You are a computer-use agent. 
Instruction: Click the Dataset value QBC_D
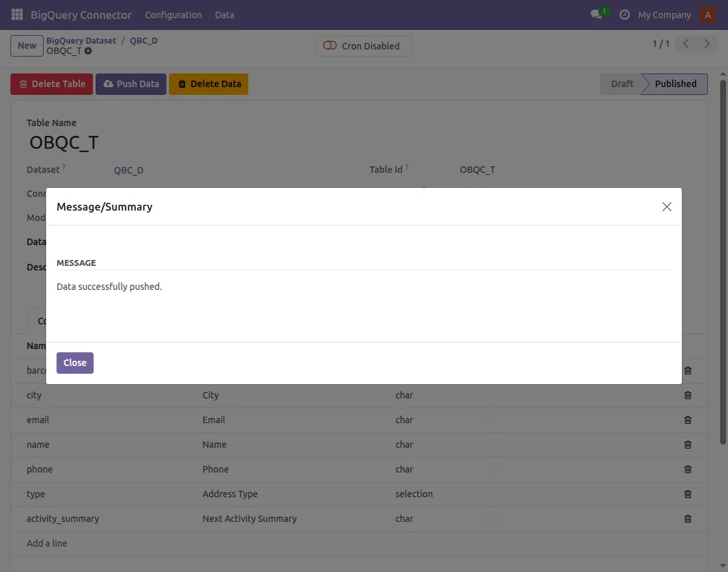[x=129, y=170]
